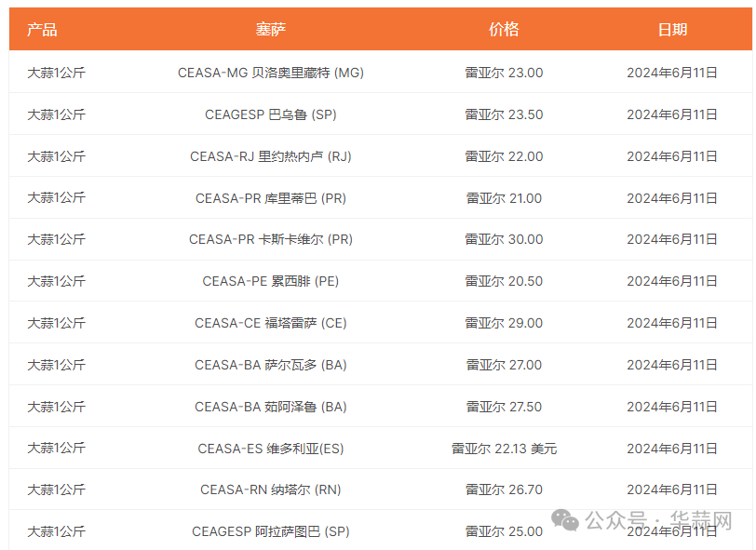Click the 日期 column header

tap(672, 29)
